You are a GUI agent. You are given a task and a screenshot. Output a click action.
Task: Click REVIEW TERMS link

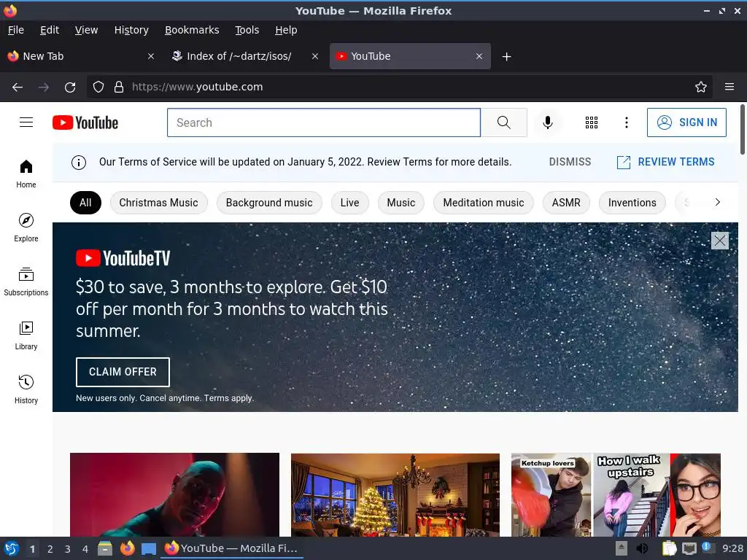[666, 162]
